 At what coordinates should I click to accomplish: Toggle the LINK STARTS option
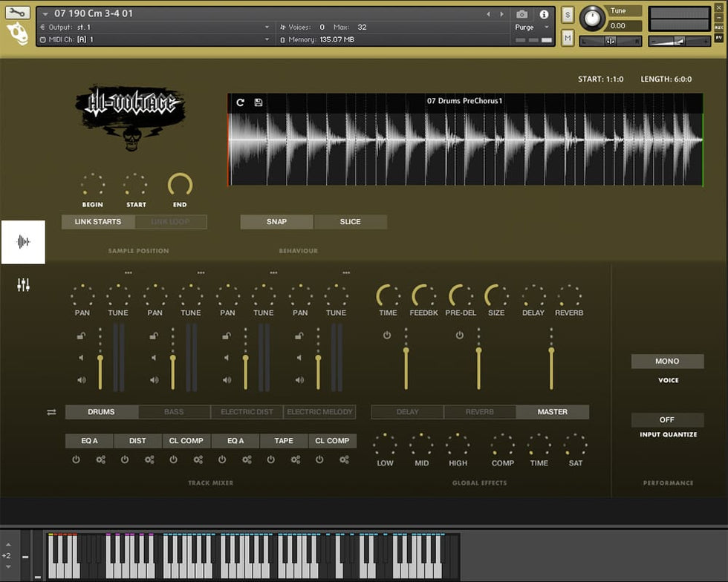pos(97,222)
